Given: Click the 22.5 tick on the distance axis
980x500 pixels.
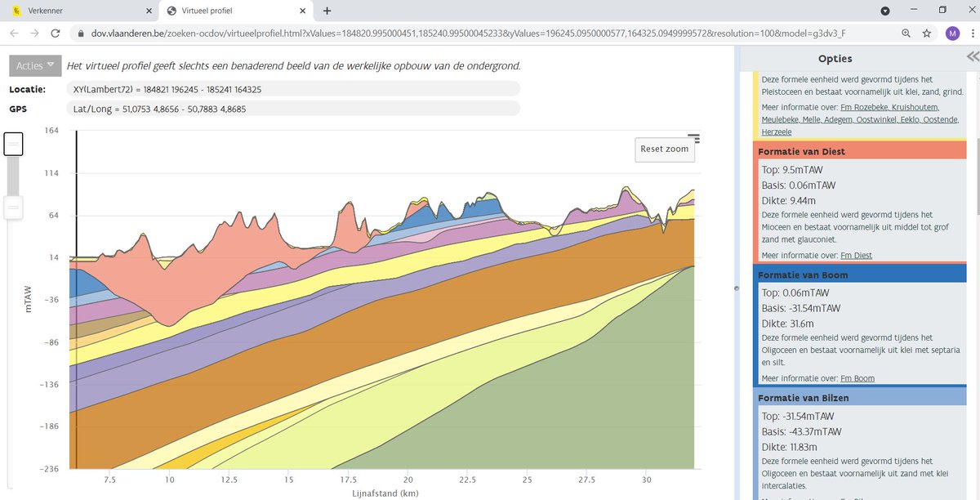Looking at the screenshot, I should [468, 479].
